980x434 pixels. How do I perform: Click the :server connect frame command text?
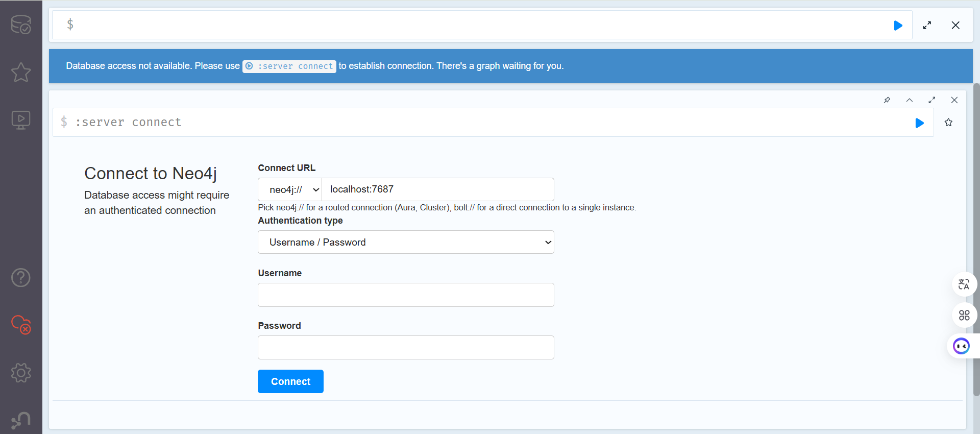(x=128, y=123)
